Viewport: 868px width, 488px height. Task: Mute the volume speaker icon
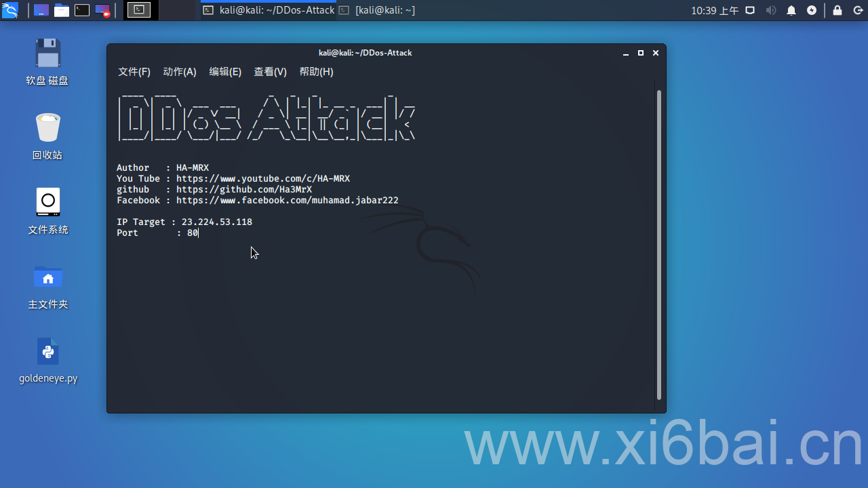tap(771, 10)
